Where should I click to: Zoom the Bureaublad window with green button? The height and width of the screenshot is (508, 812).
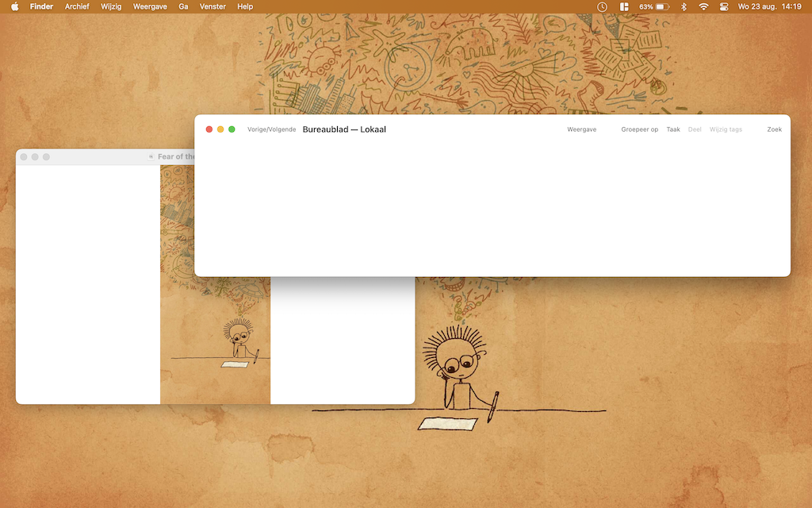point(232,129)
